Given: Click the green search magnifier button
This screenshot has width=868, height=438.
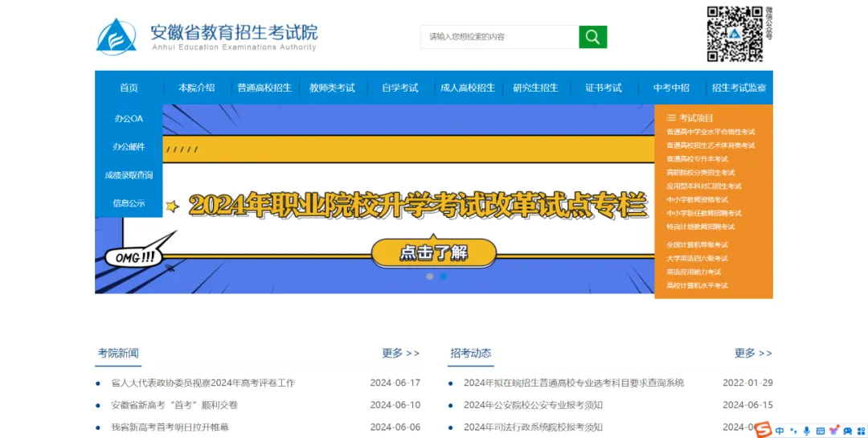Looking at the screenshot, I should (592, 37).
